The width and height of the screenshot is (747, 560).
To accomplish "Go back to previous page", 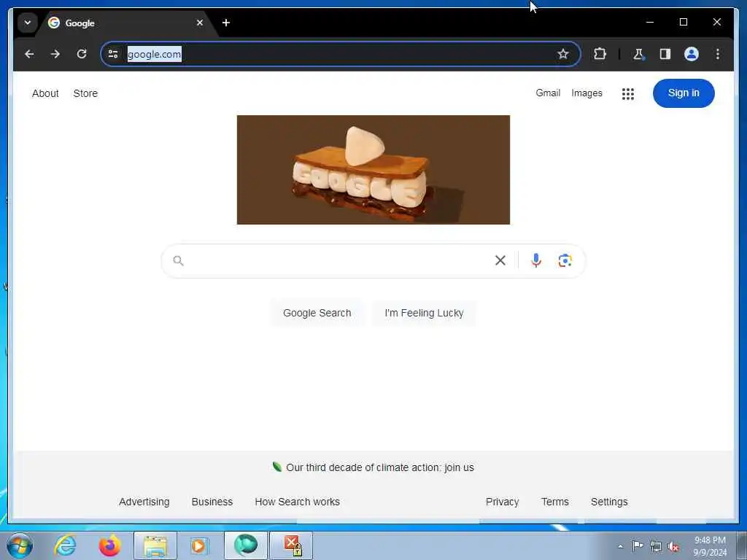I will pyautogui.click(x=29, y=54).
